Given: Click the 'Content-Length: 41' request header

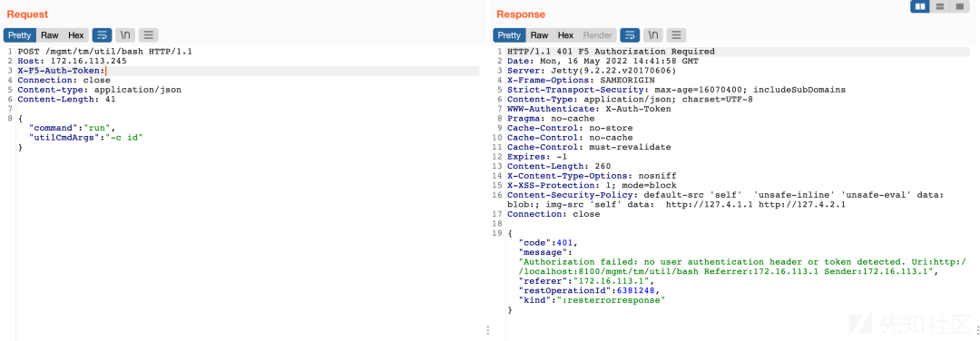Looking at the screenshot, I should 66,99.
